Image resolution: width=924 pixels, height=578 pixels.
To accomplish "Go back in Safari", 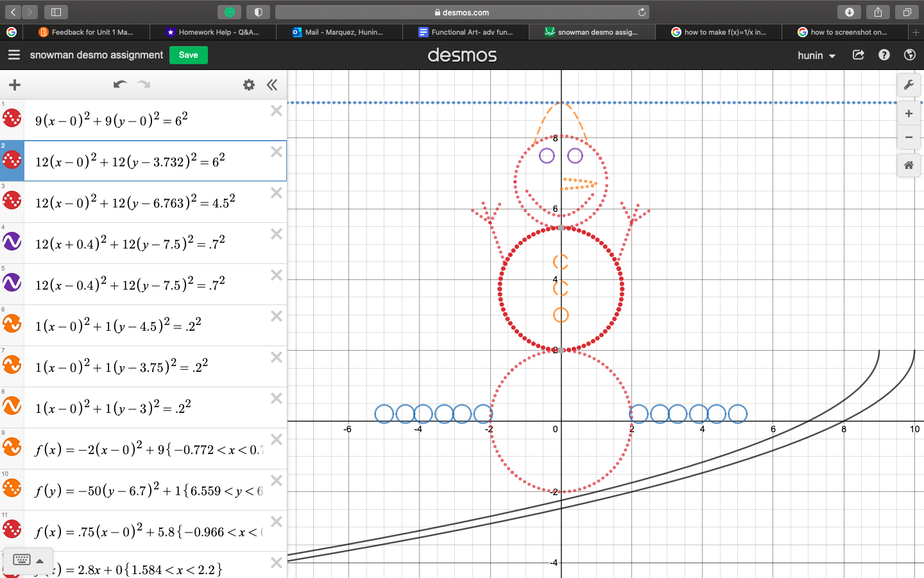I will tap(13, 12).
